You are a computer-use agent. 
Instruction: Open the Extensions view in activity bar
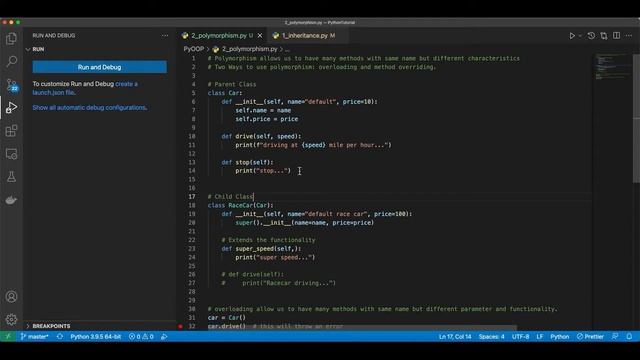point(11,131)
